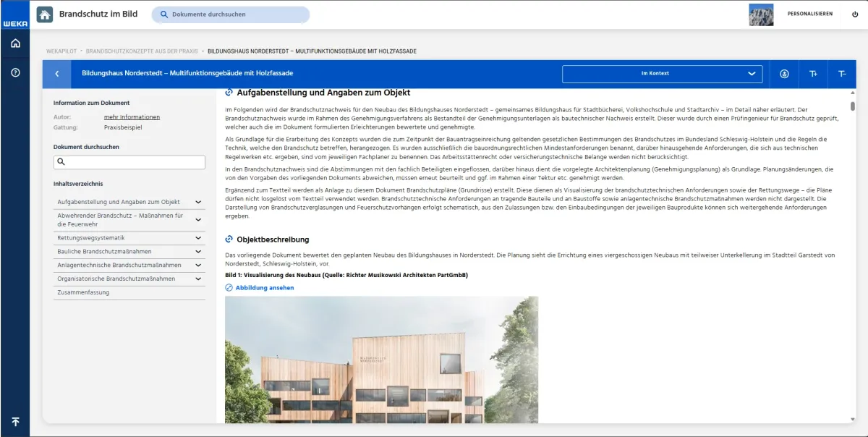Click the Bildungshaus Norderstedt breadcrumb
Viewport: 868px width, 437px height.
(312, 51)
